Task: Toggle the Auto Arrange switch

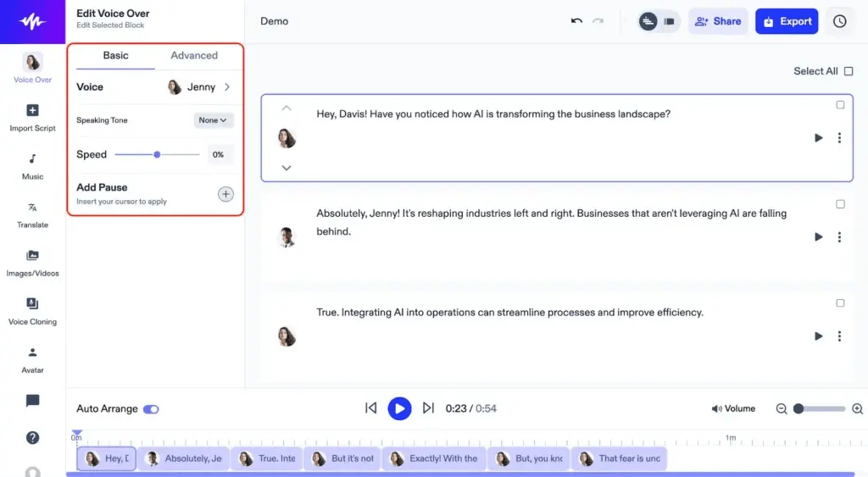Action: coord(151,409)
